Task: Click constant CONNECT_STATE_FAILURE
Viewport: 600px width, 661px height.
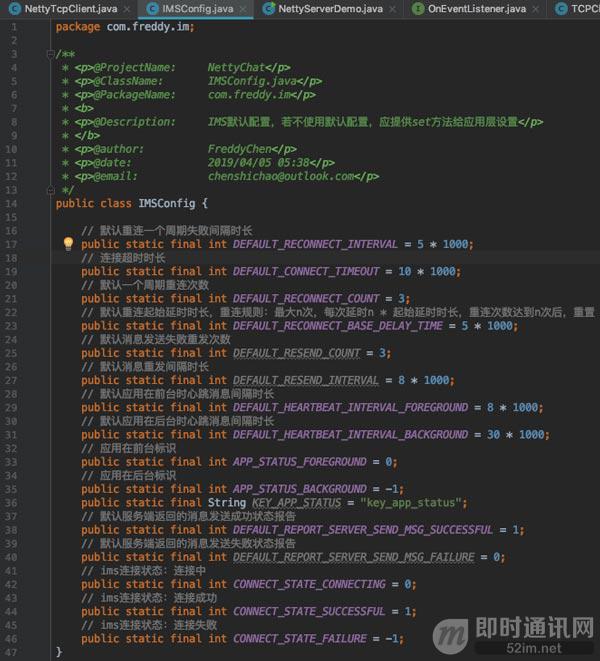Action: click(299, 639)
